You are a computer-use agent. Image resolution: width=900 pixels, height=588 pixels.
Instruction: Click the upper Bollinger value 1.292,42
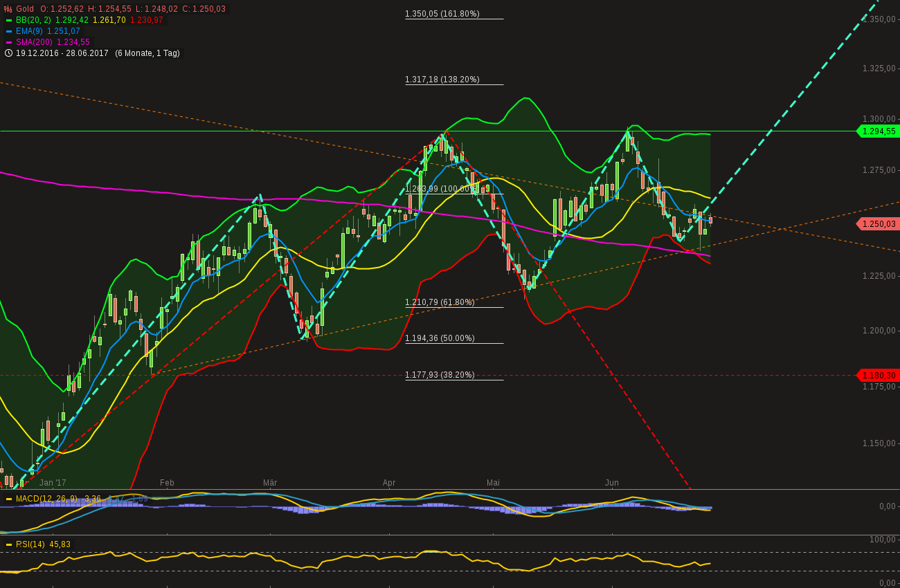72,20
